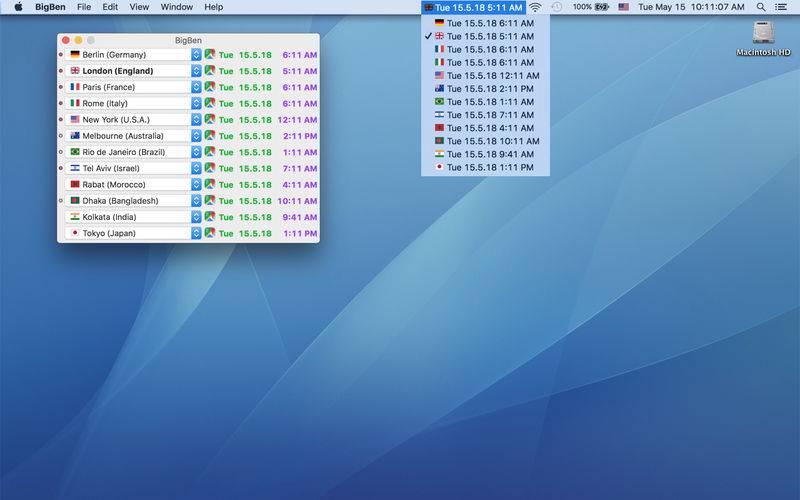The image size is (800, 500).
Task: Open the Edit menu
Action: click(110, 7)
